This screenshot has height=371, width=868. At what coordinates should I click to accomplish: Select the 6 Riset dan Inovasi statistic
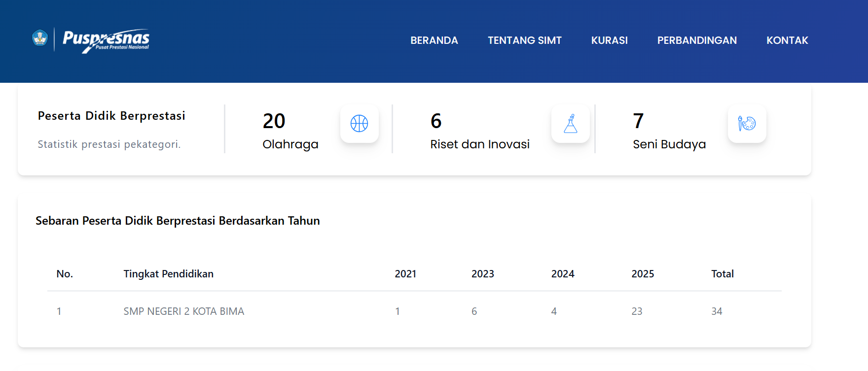pos(479,131)
